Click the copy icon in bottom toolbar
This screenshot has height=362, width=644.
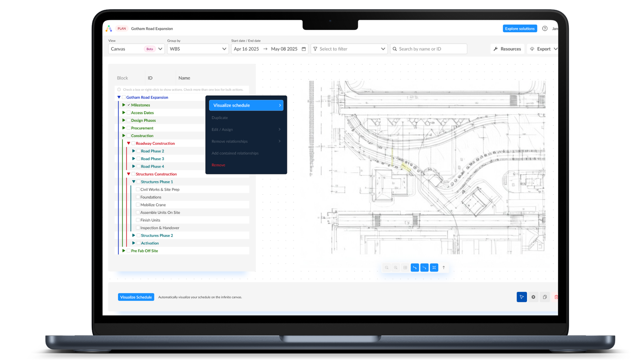[545, 297]
